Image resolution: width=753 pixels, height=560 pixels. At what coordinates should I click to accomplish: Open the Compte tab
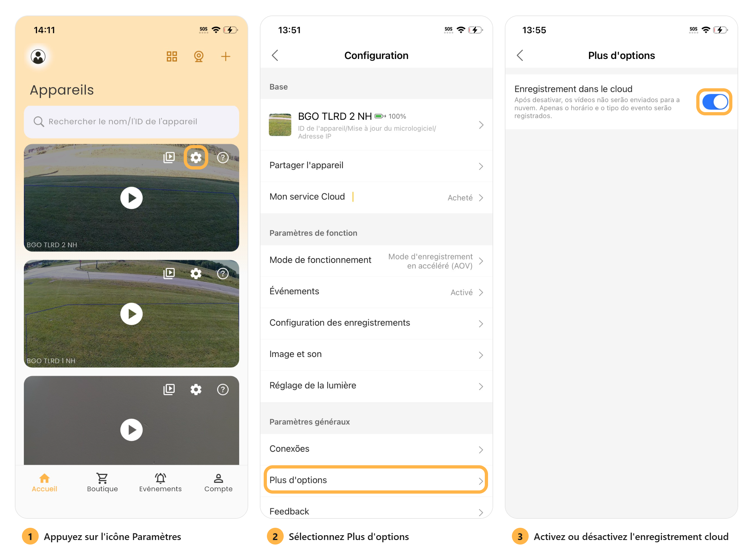[x=218, y=483]
